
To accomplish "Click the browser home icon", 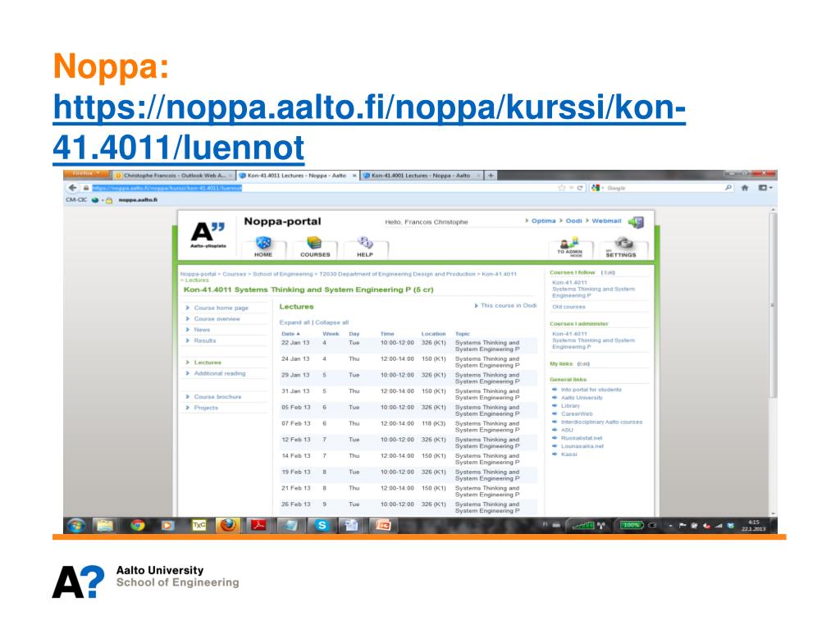I will [745, 188].
